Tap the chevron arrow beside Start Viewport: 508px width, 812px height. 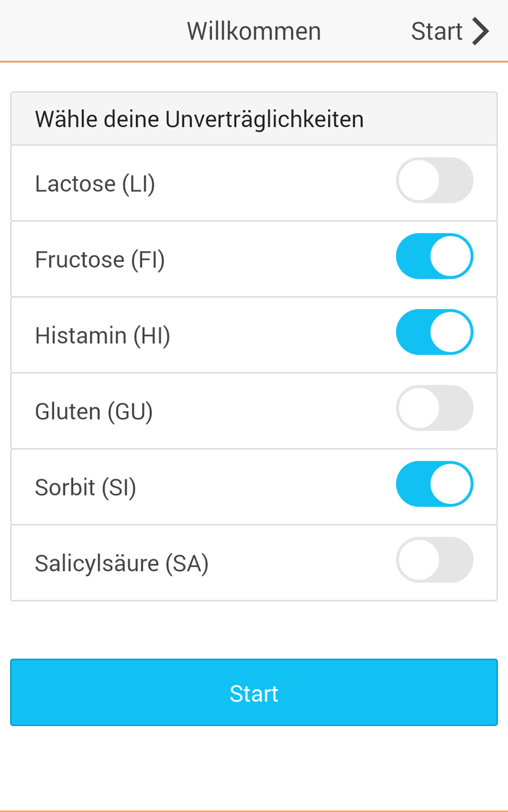pos(480,31)
